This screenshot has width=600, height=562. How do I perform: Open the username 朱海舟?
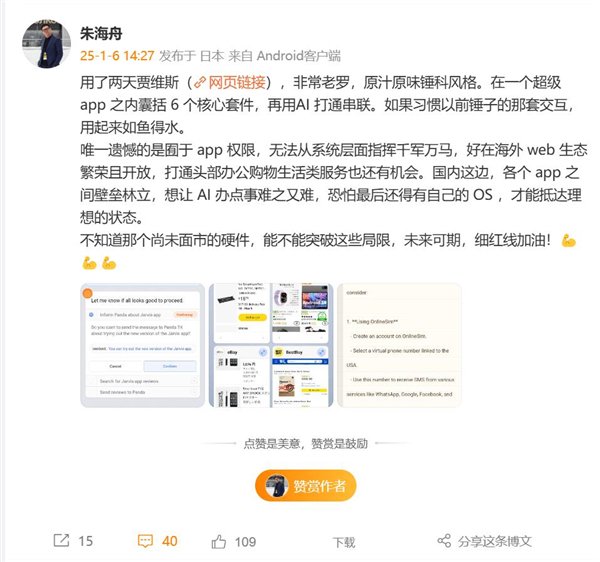[x=101, y=34]
